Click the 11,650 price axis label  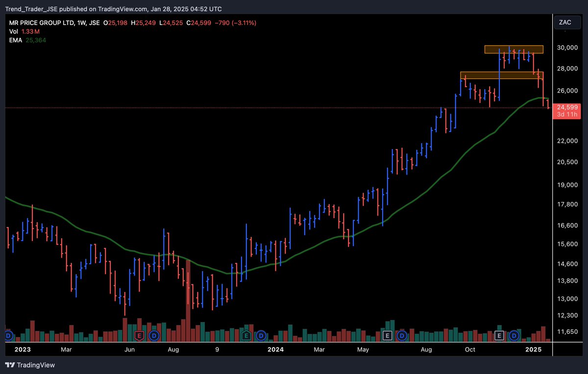(x=567, y=332)
